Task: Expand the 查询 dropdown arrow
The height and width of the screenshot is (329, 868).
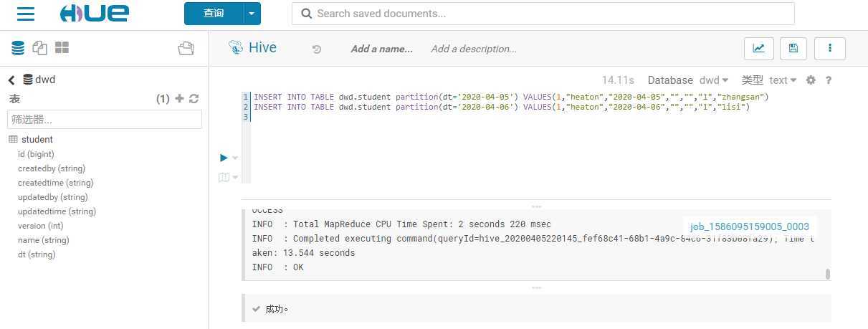Action: point(252,14)
